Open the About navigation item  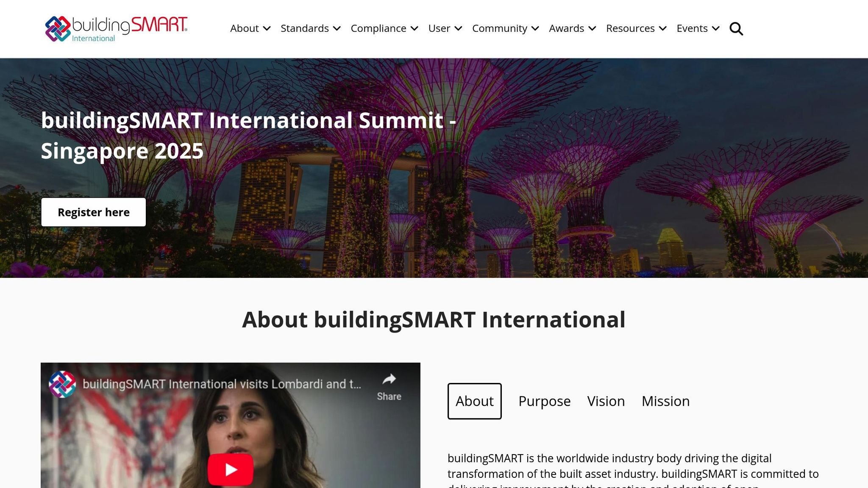(x=245, y=28)
